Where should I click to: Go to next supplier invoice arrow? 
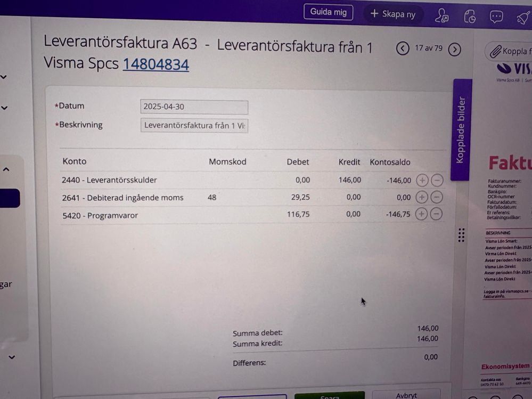[454, 50]
